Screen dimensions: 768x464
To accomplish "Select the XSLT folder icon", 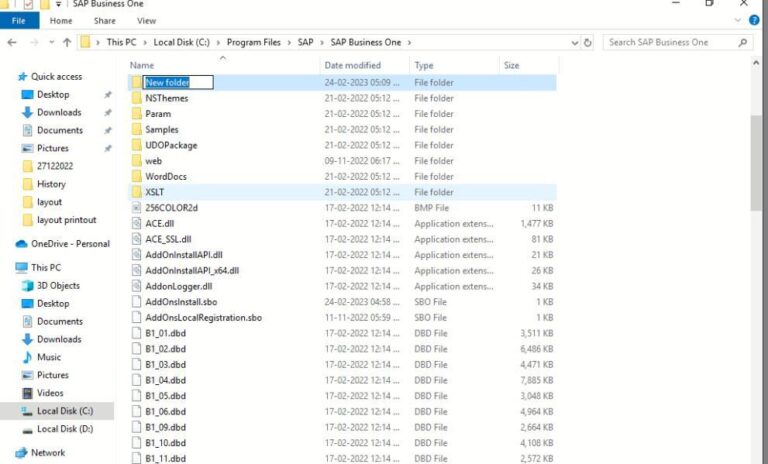I will coord(137,192).
